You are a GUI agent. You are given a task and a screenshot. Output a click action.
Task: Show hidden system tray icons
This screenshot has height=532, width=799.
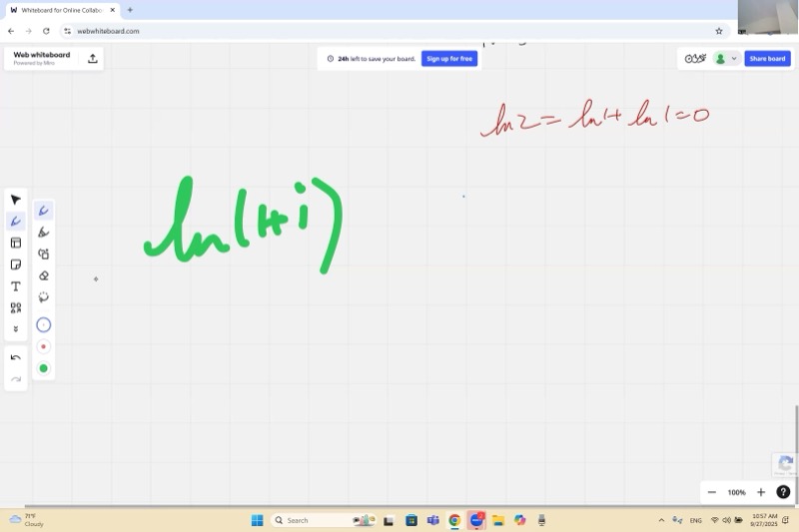(660, 520)
